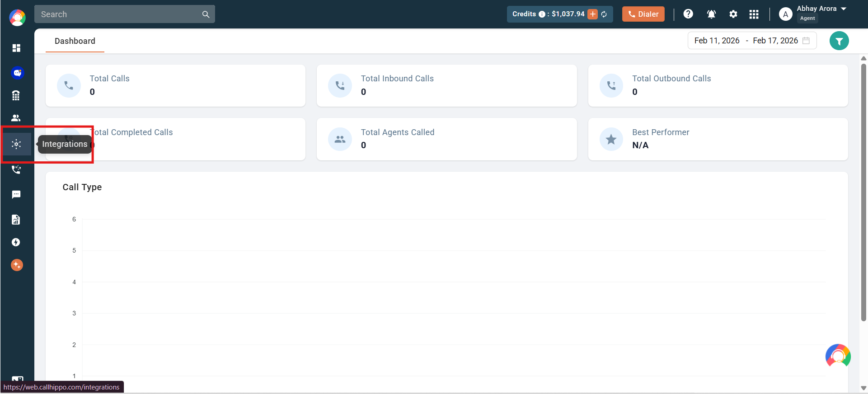Open the users/team sidebar icon
This screenshot has width=868, height=394.
[16, 118]
